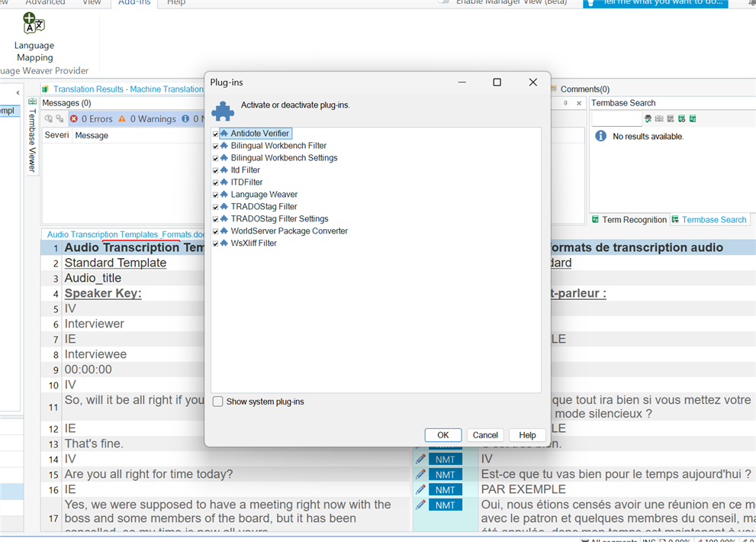Click the 'Tell me what you want to do' box
756x542 pixels.
[x=656, y=3]
